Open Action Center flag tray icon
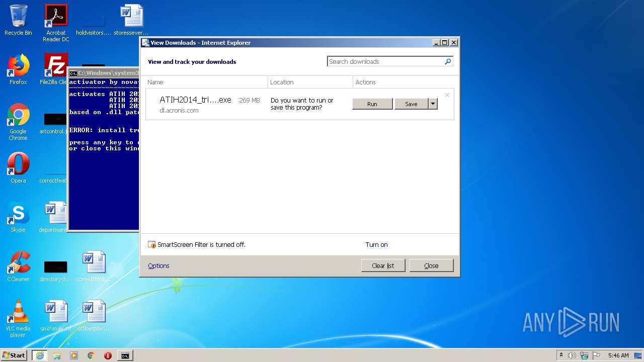Screen dimensions: 644x362 (596, 355)
